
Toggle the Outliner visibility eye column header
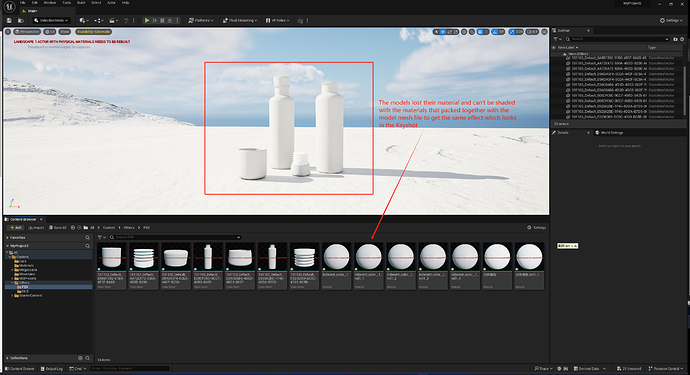pyautogui.click(x=554, y=48)
